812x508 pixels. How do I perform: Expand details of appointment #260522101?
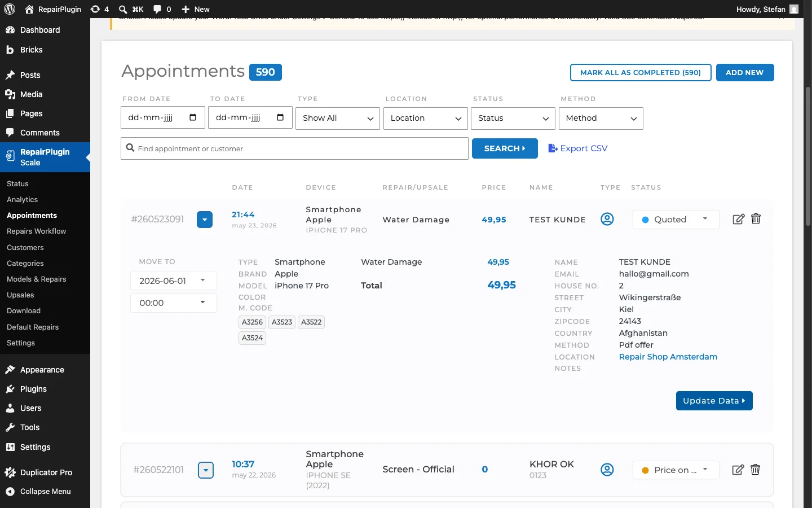206,470
